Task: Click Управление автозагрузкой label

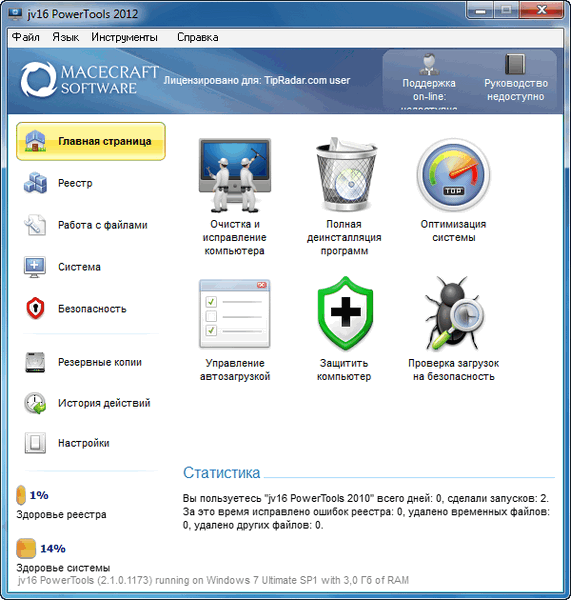Action: (235, 370)
